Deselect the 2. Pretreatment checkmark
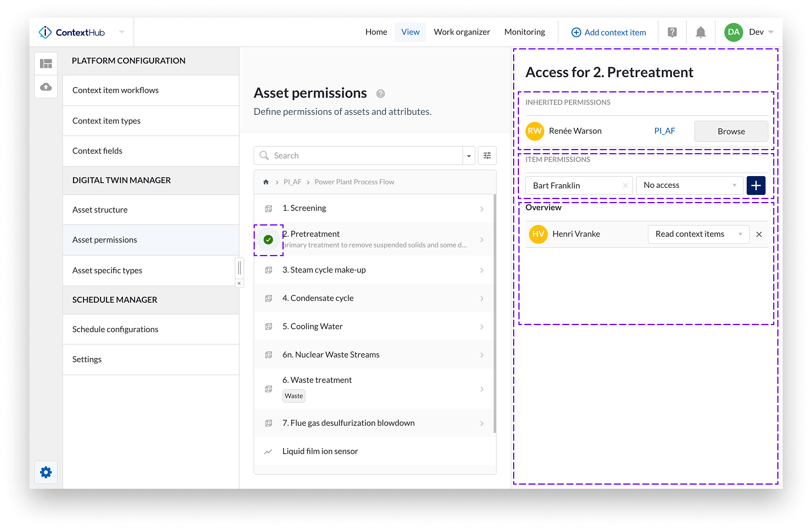 [x=268, y=240]
